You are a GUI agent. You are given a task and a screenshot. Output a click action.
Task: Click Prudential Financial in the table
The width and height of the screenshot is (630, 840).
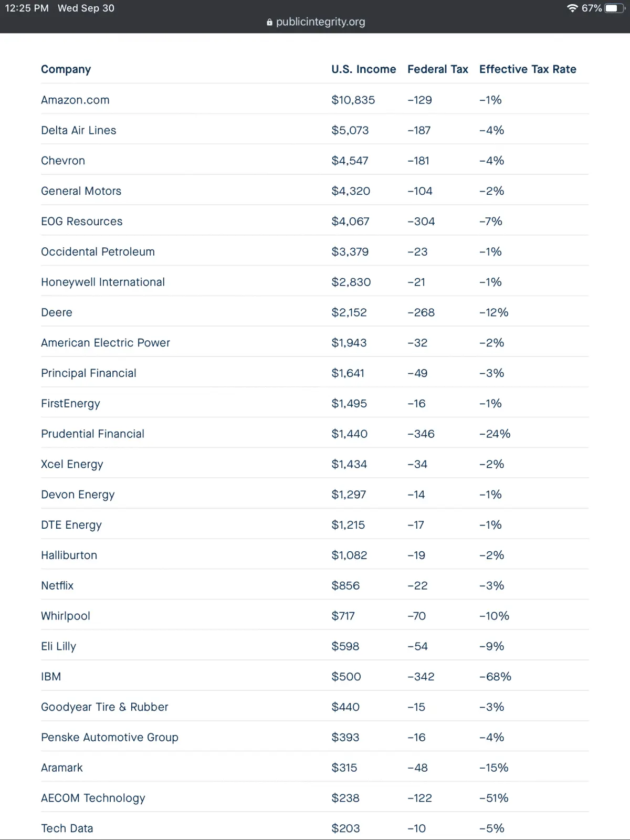92,434
